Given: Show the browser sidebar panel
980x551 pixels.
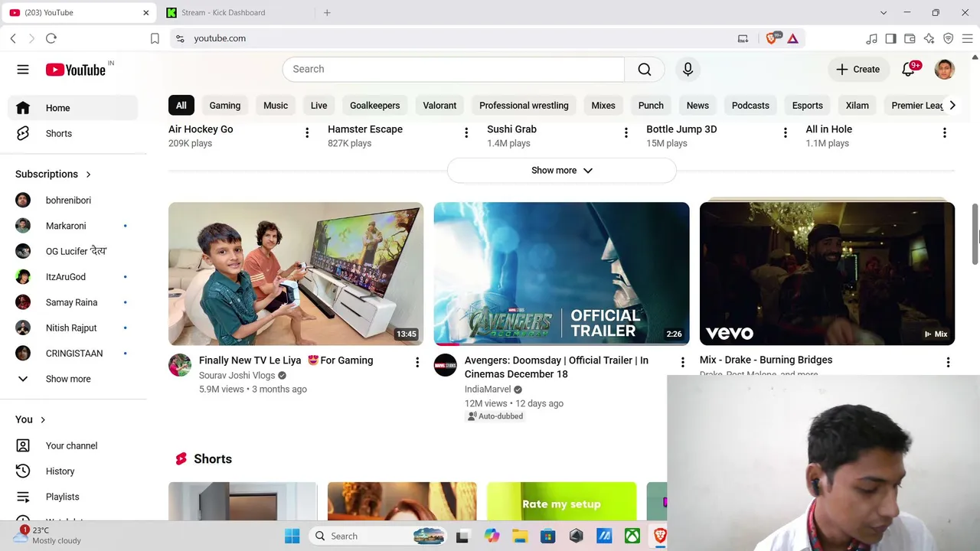Looking at the screenshot, I should tap(890, 38).
